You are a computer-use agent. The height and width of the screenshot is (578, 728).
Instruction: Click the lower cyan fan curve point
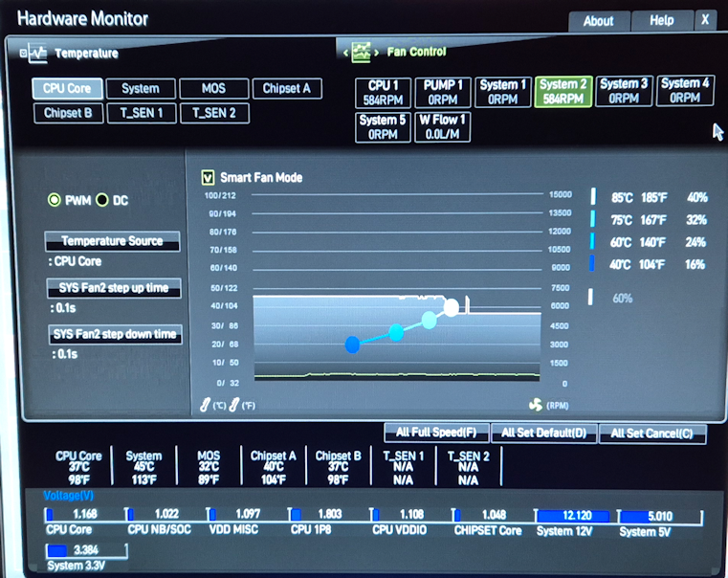396,332
